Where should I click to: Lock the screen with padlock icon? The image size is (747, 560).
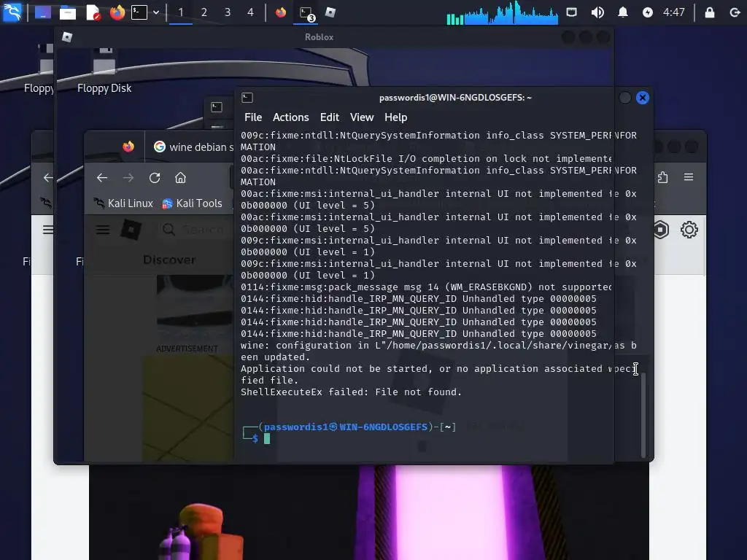pyautogui.click(x=710, y=12)
